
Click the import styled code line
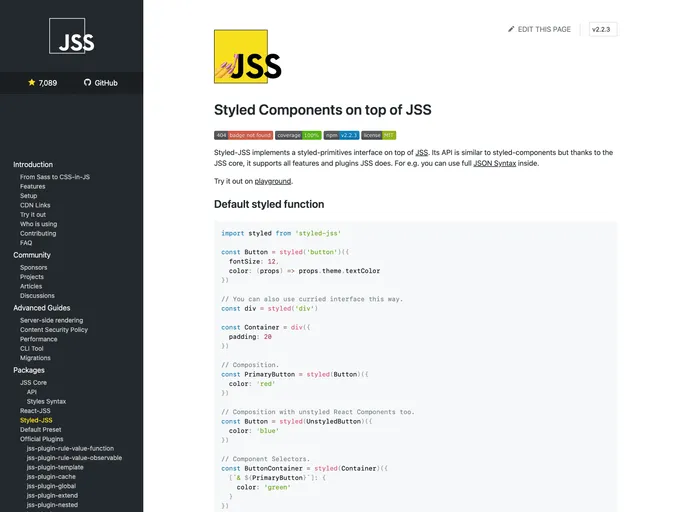point(281,233)
